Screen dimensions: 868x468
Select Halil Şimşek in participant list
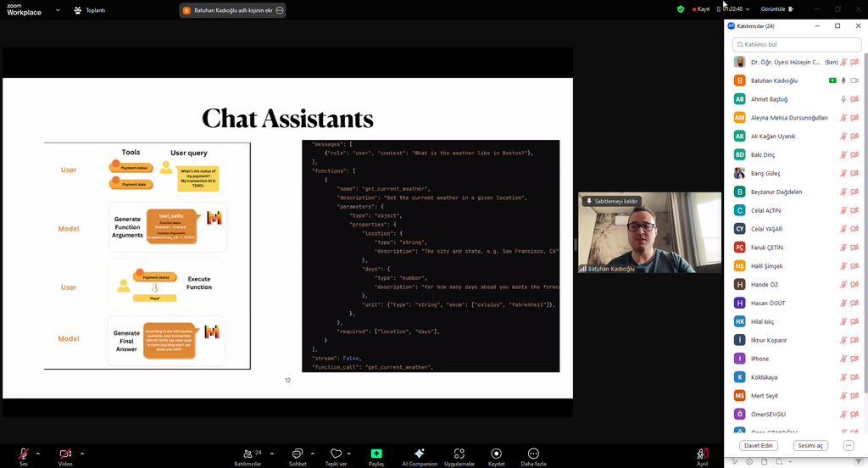[795, 266]
